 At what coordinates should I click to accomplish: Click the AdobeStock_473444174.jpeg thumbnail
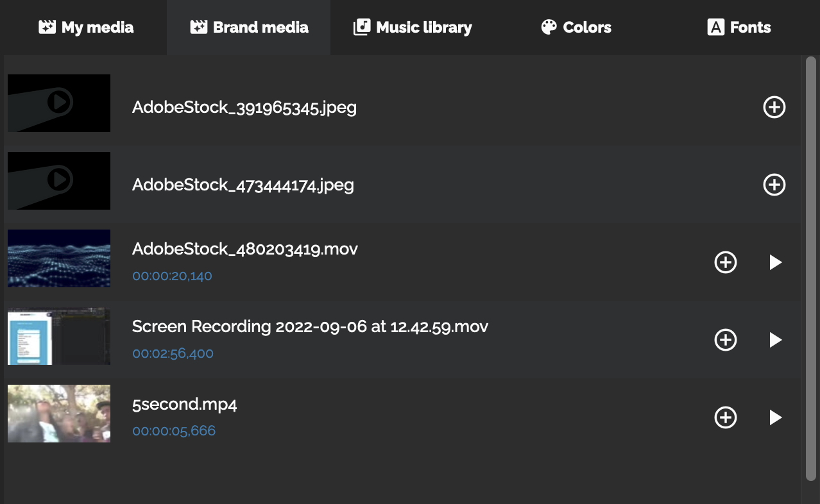click(x=59, y=181)
